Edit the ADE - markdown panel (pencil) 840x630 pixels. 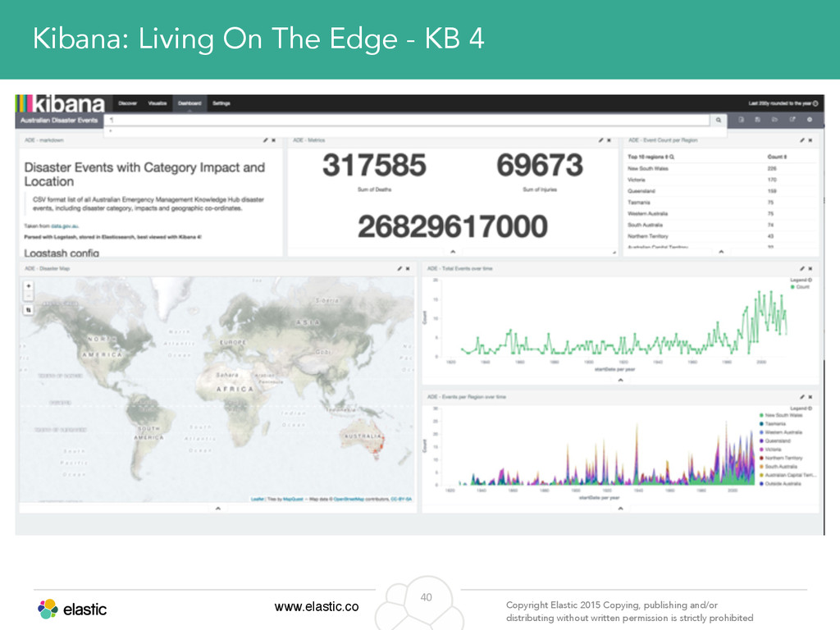(x=265, y=140)
